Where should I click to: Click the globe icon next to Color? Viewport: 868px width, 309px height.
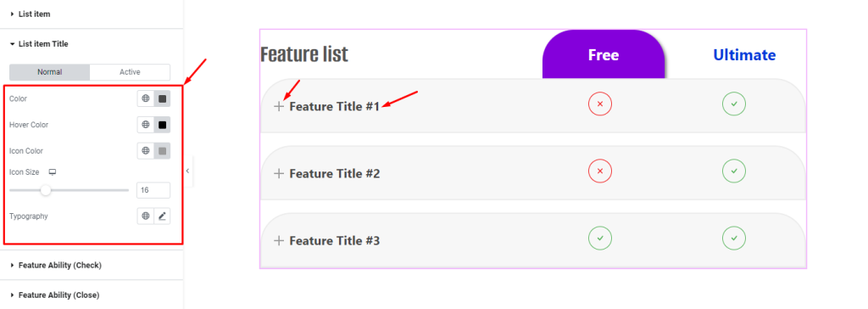pos(146,98)
